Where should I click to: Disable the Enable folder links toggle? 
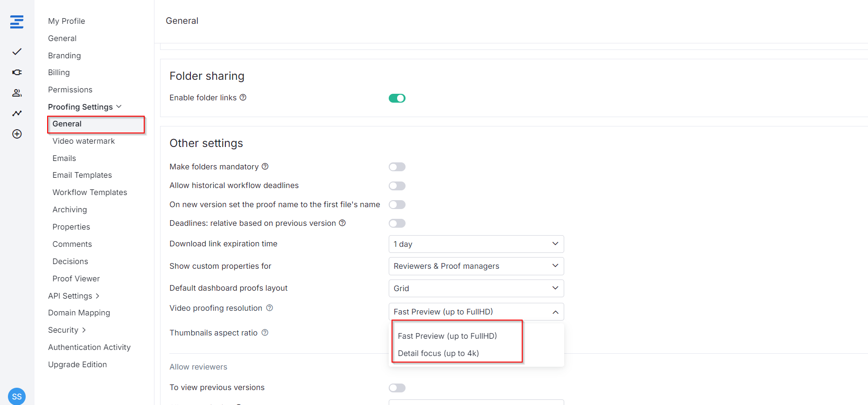coord(397,98)
